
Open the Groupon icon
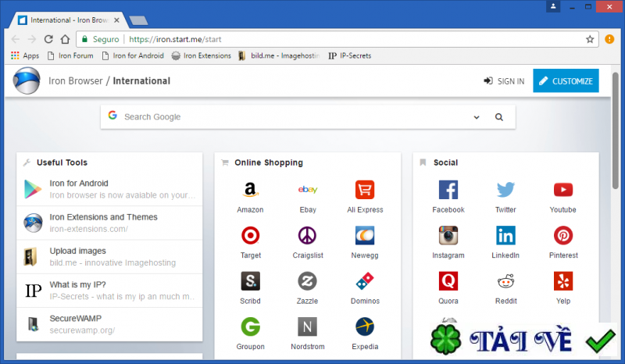pyautogui.click(x=250, y=327)
